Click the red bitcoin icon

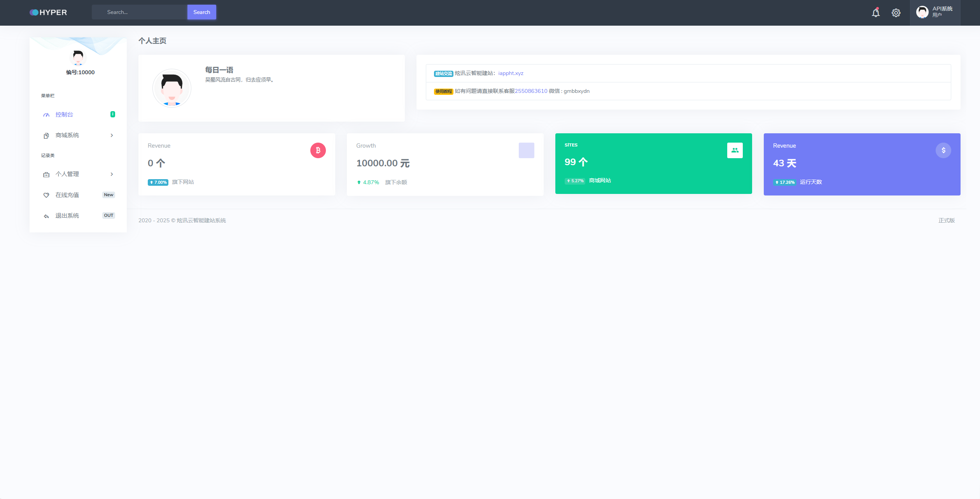(x=318, y=150)
